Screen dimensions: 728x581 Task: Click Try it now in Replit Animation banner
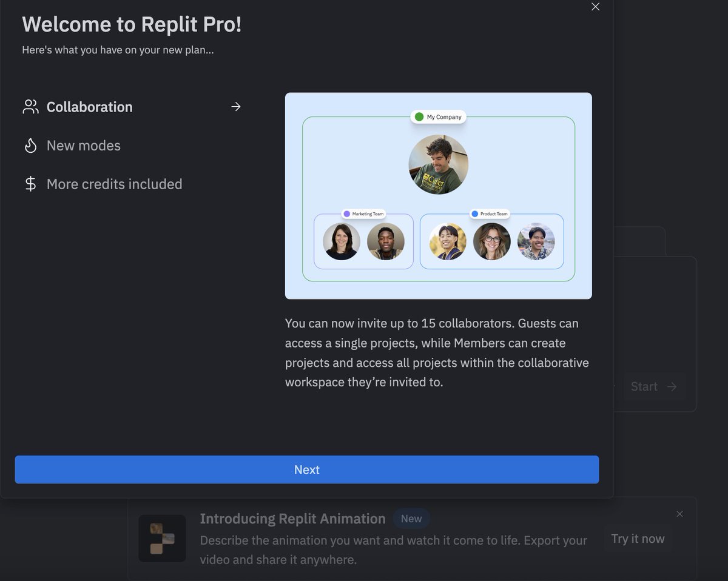tap(638, 539)
